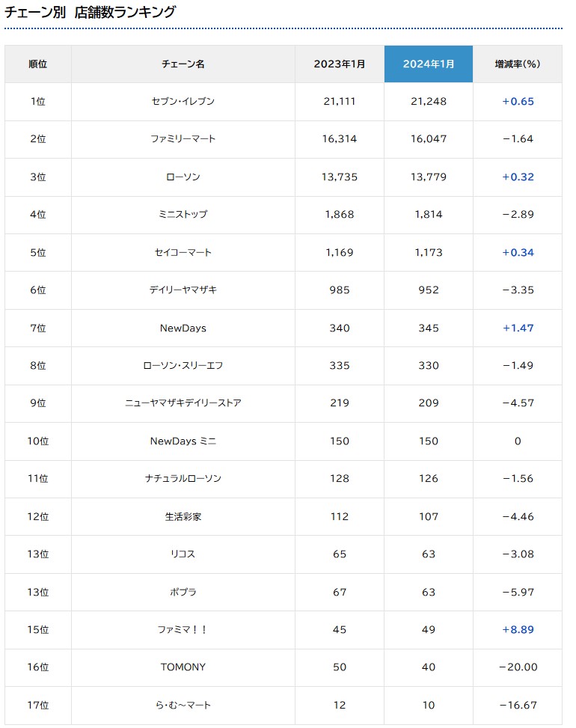Select the セイコーマート chain name

183,253
